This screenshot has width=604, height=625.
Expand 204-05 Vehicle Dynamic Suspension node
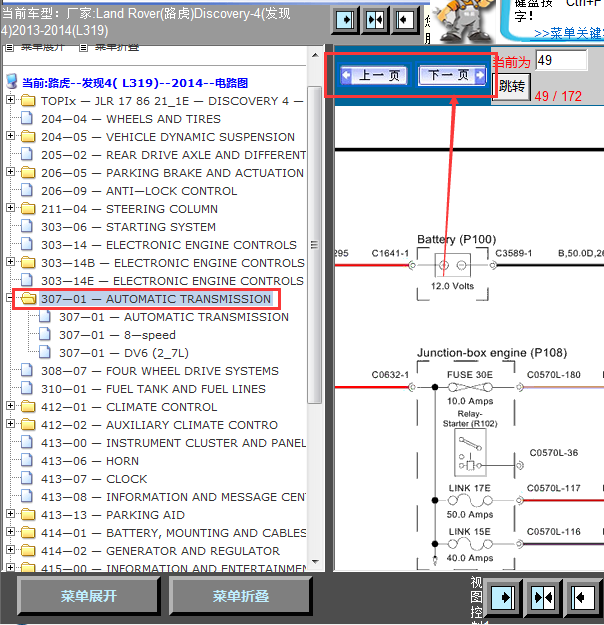11,136
